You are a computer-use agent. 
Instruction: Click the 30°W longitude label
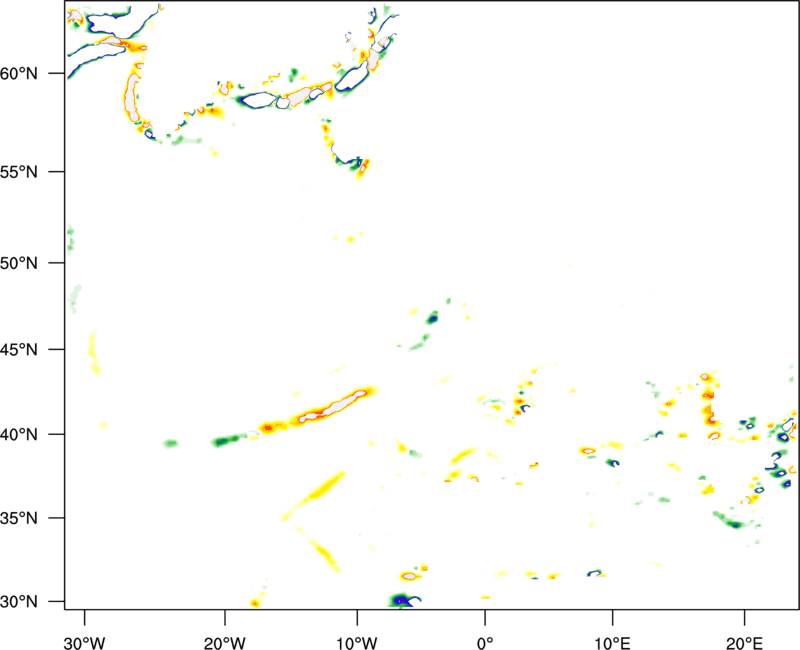click(x=85, y=643)
